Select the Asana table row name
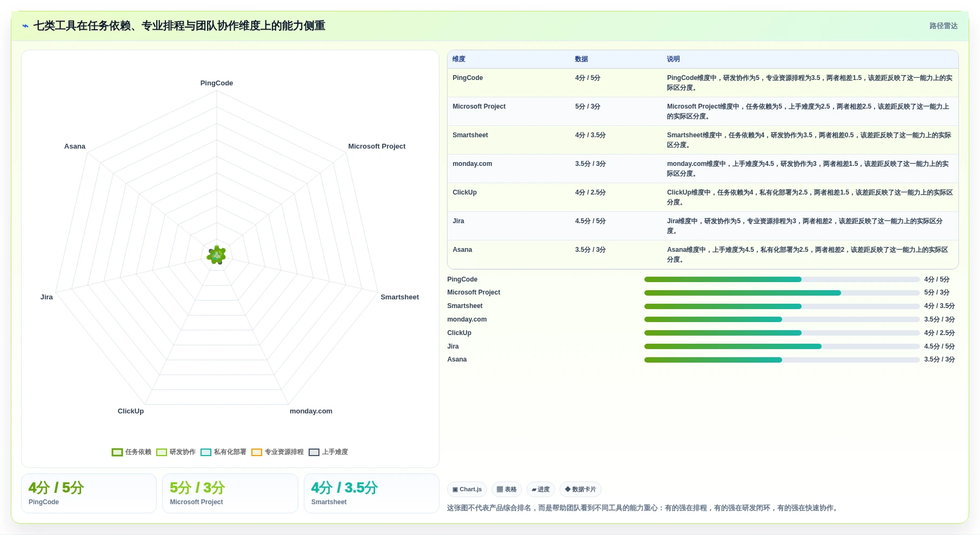Viewport: 980px width, 535px height. tap(462, 250)
